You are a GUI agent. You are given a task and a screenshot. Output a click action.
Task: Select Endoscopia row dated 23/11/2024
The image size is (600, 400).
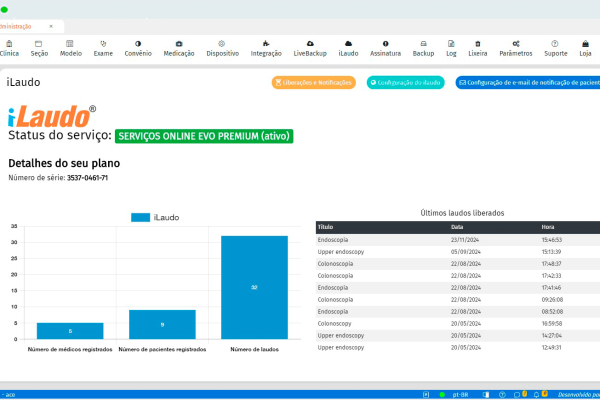point(458,240)
